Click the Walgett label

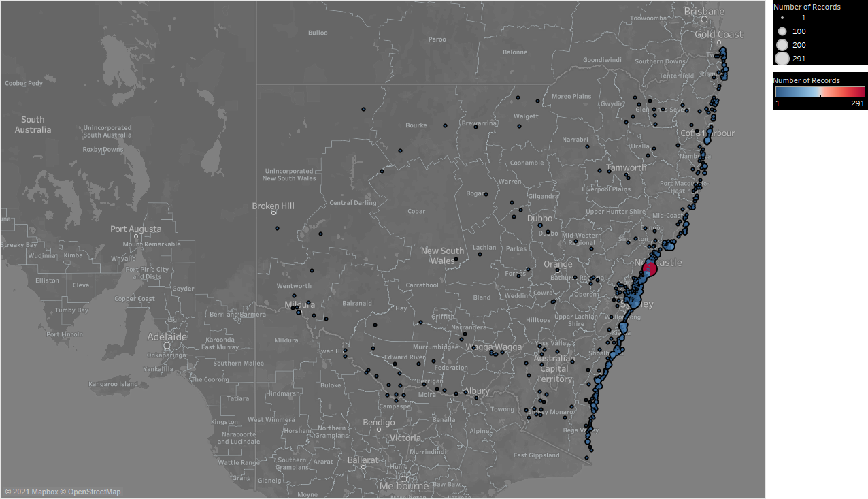click(x=527, y=116)
